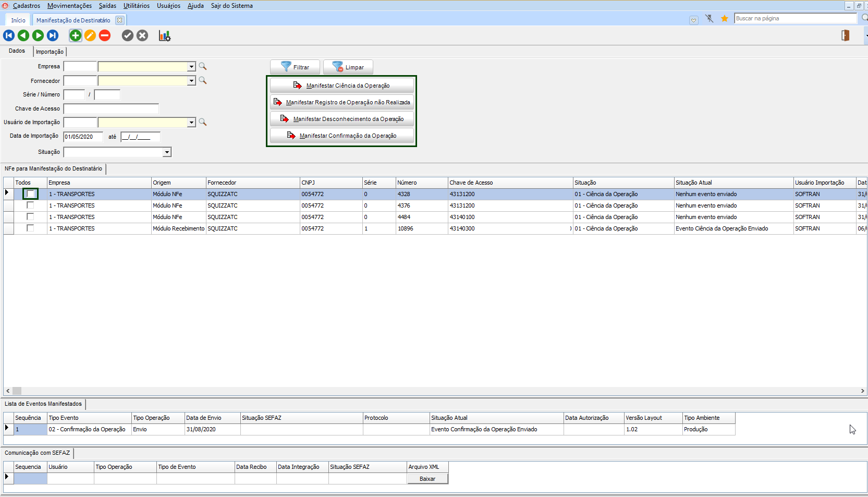Confirm changes with the gray checkmark icon
Image resolution: width=868 pixels, height=497 pixels.
click(x=128, y=35)
